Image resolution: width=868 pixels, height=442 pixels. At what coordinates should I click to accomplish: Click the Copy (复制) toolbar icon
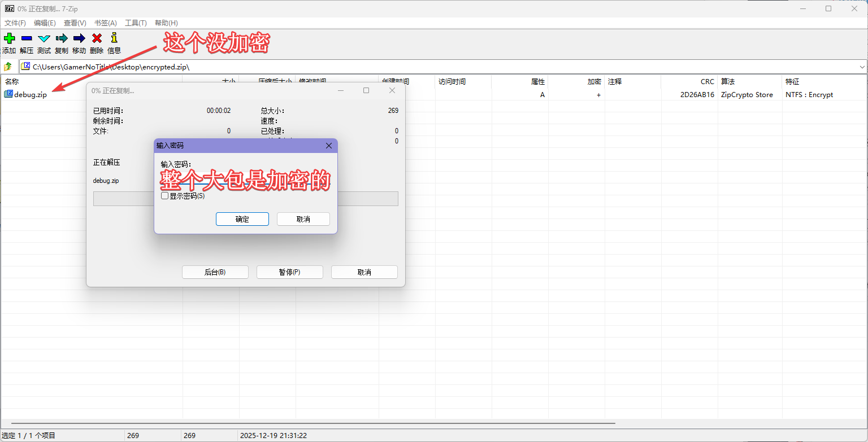point(62,38)
